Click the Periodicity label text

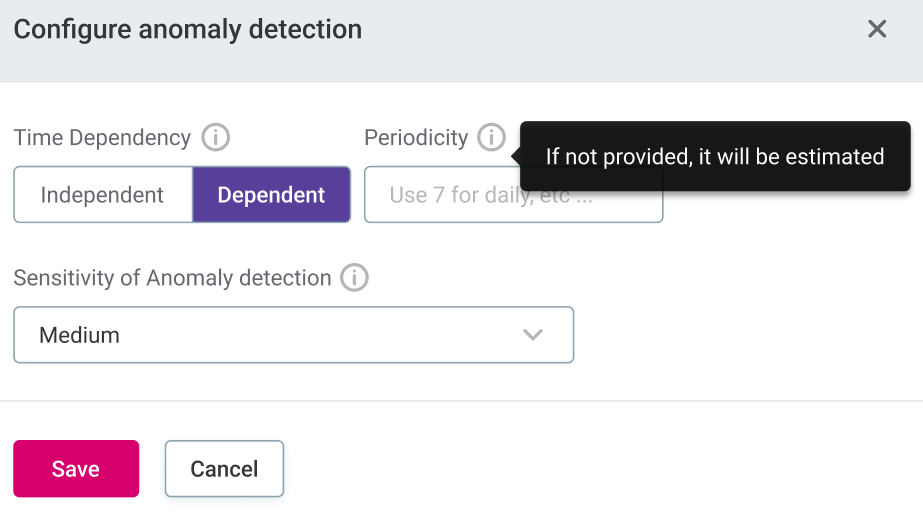click(416, 137)
